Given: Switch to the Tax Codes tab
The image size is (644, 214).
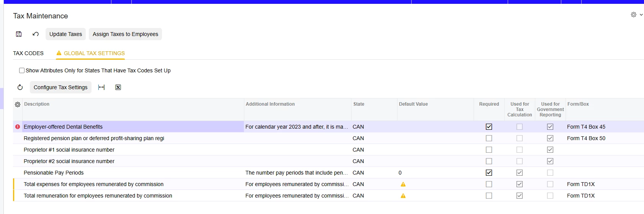Looking at the screenshot, I should (x=28, y=53).
